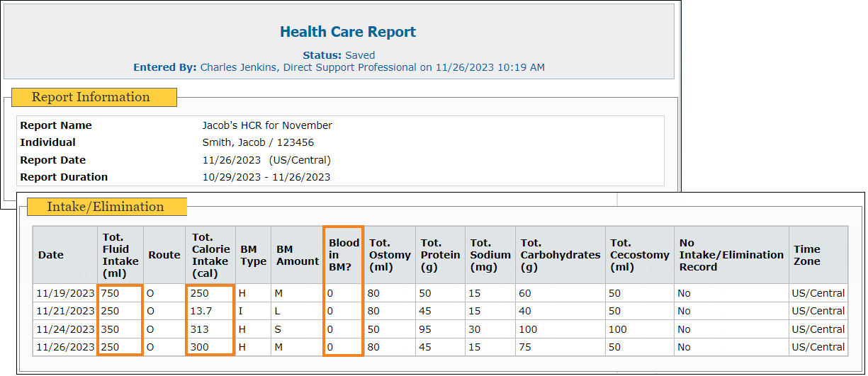Click the Time Zone column header
868x376 pixels.
point(818,255)
